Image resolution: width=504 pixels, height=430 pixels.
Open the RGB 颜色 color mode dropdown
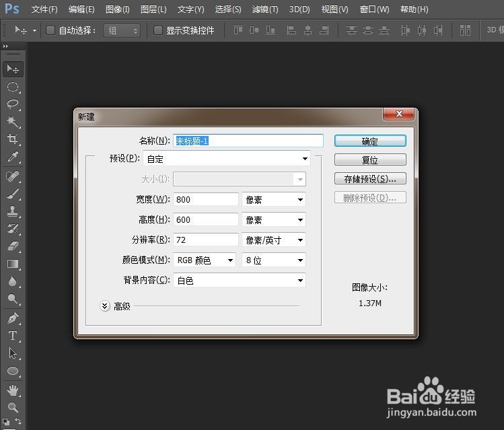point(205,260)
